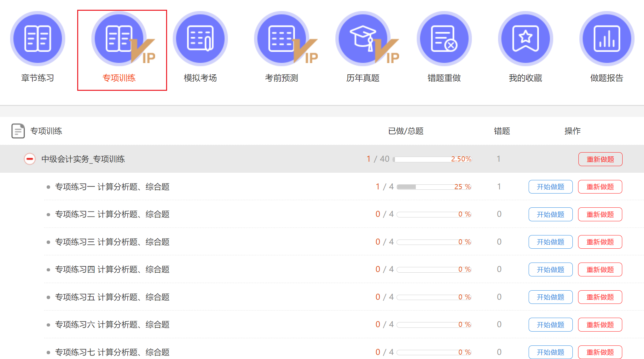Select 专项练习五 计算分析题、综合题 item
Viewport: 644px width, 359px height.
[112, 297]
